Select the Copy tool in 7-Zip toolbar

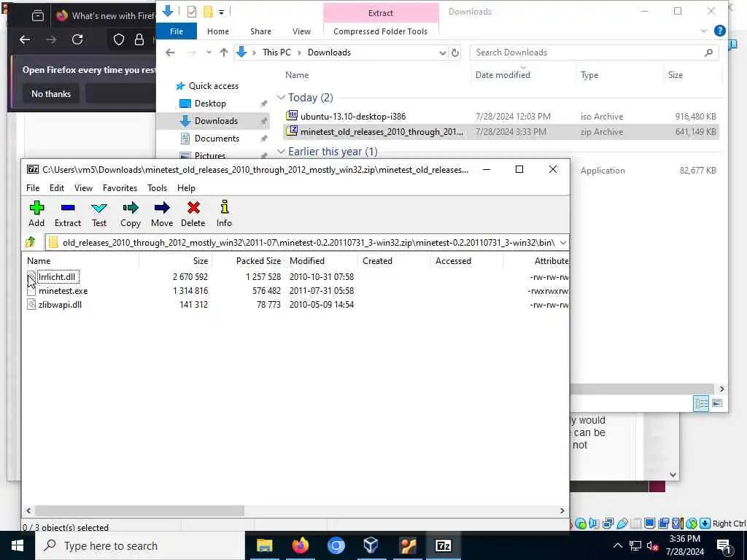point(130,214)
